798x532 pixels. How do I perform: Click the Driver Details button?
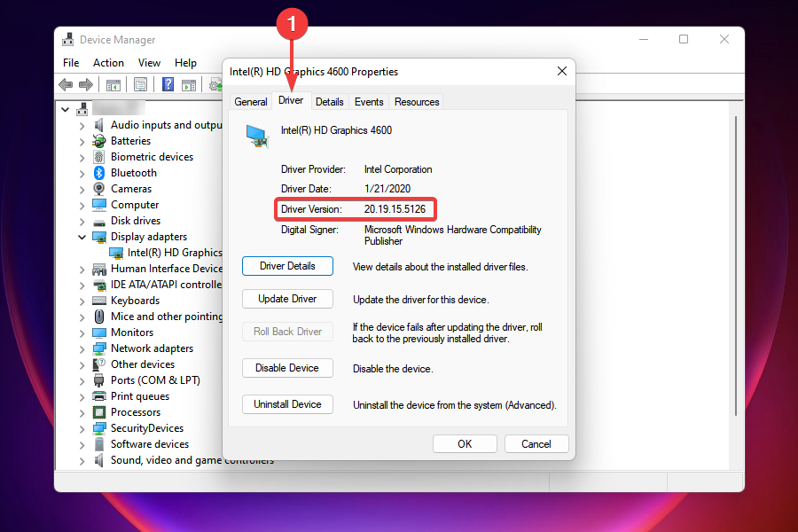point(287,266)
